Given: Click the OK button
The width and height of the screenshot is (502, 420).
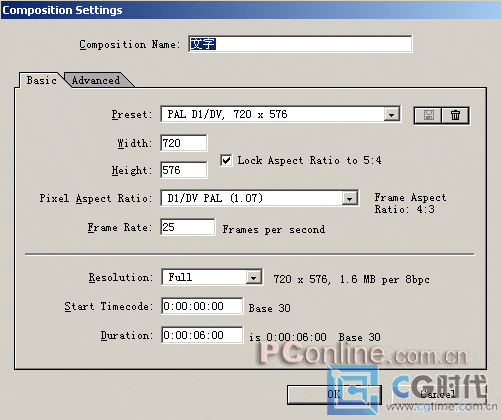Looking at the screenshot, I should point(334,394).
